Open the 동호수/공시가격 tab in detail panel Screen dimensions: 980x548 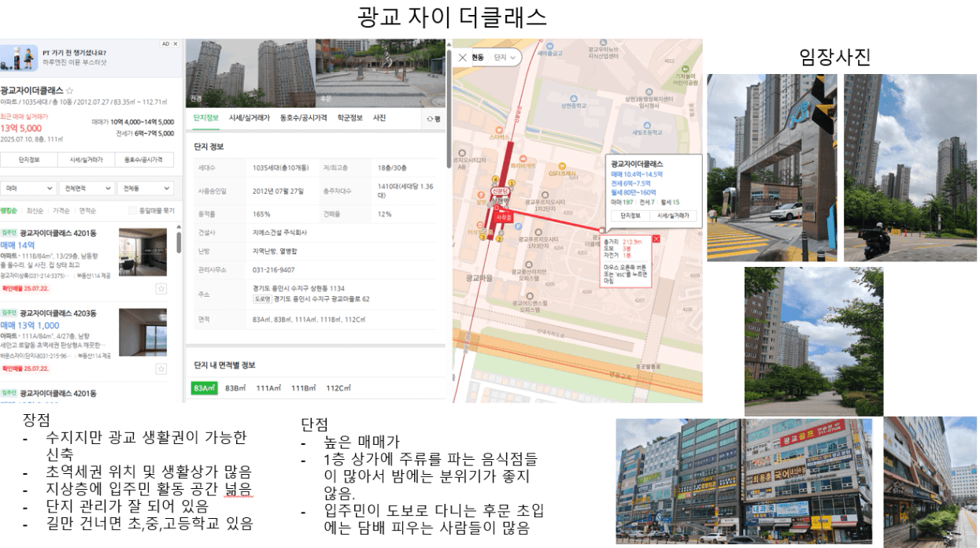point(303,118)
